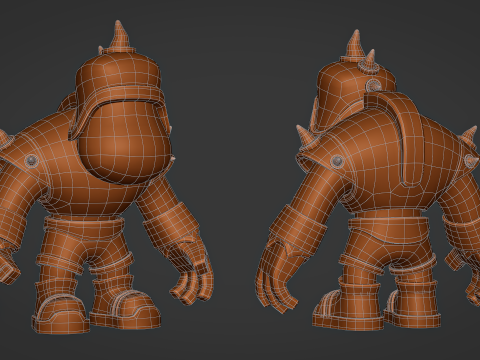Pick the top spike on front-view helmet

(x=120, y=36)
